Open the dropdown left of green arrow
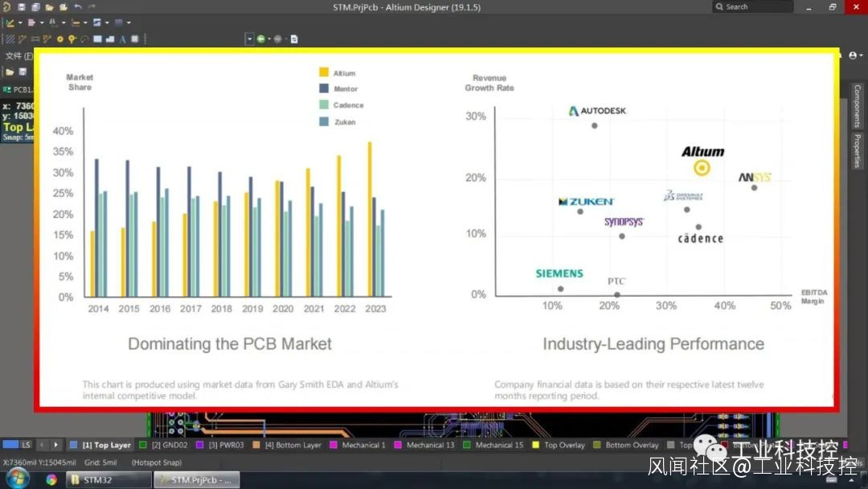 tap(249, 39)
